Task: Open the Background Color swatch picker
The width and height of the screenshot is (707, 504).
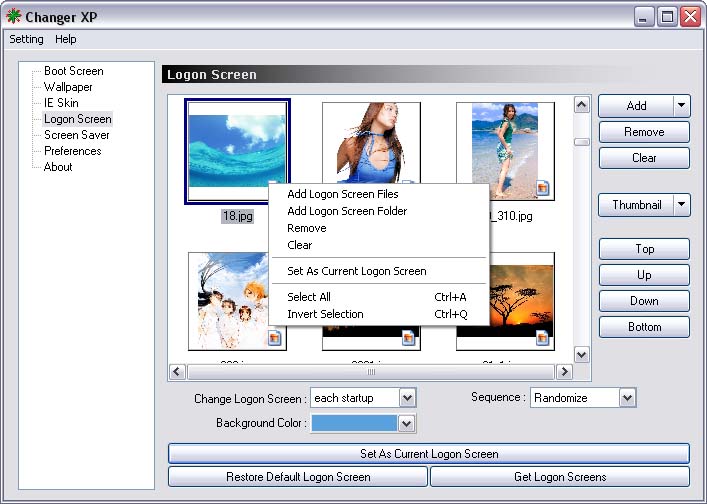Action: coord(406,424)
